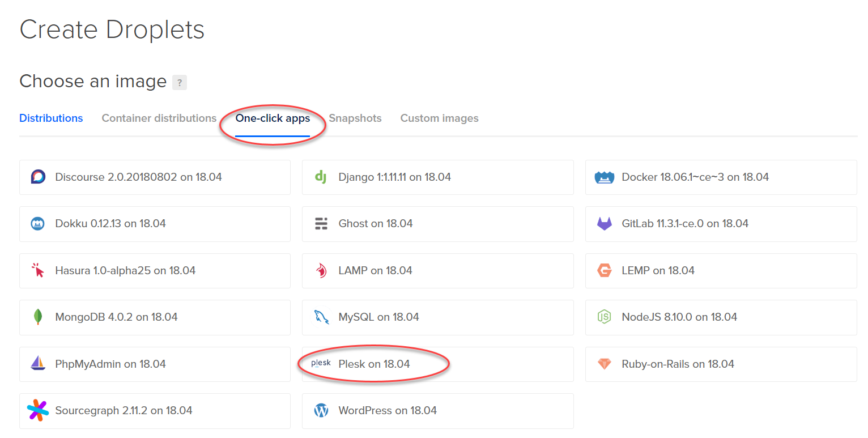The image size is (868, 438).
Task: Open the Custom images tab
Action: (439, 118)
